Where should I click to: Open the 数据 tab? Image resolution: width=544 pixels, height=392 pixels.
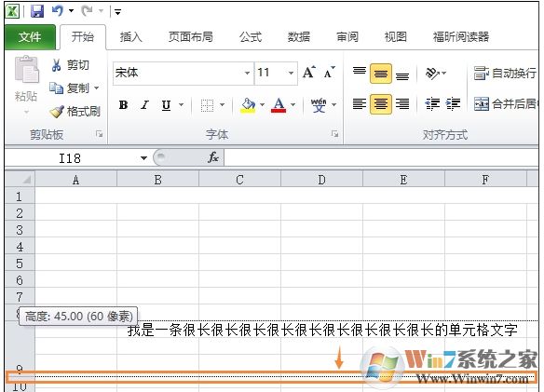coord(299,36)
